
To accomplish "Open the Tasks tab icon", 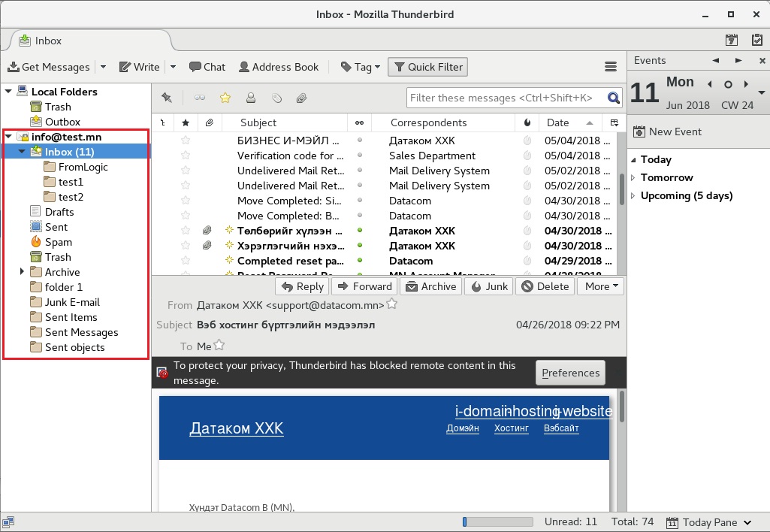I will [x=756, y=41].
